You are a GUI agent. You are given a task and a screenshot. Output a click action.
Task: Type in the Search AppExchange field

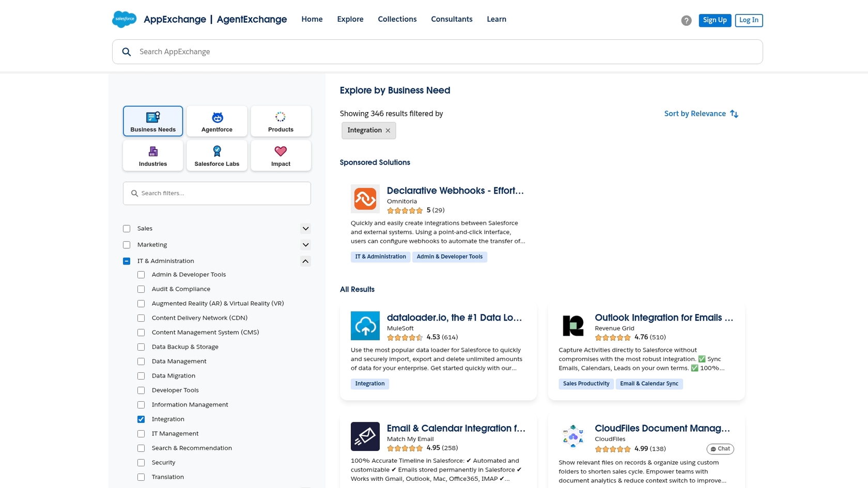362,52
